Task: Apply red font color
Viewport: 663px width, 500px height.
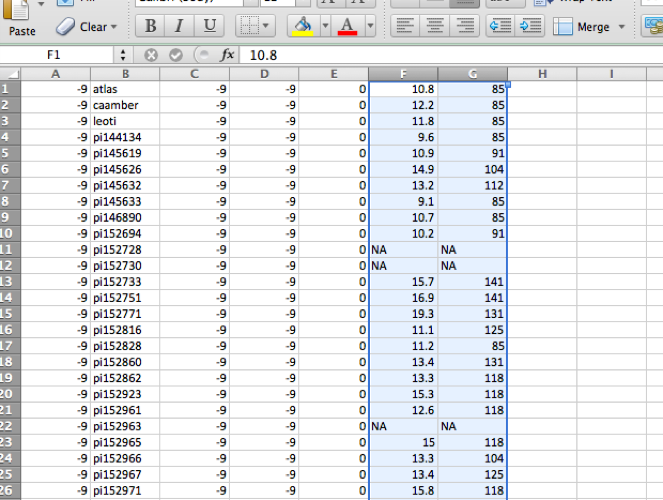Action: coord(347,26)
